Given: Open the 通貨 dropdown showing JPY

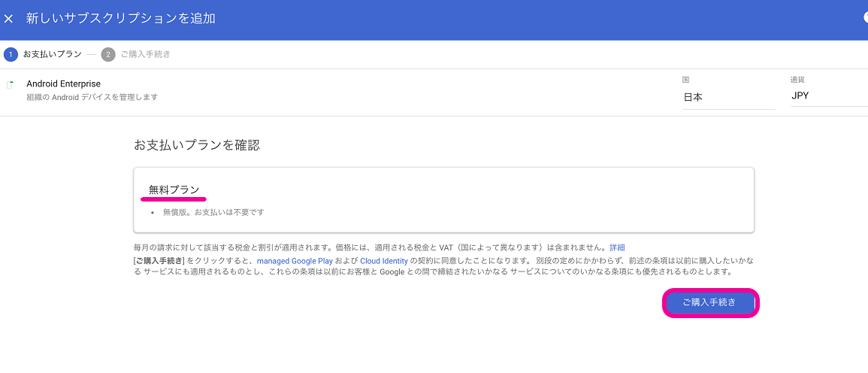Looking at the screenshot, I should click(828, 96).
